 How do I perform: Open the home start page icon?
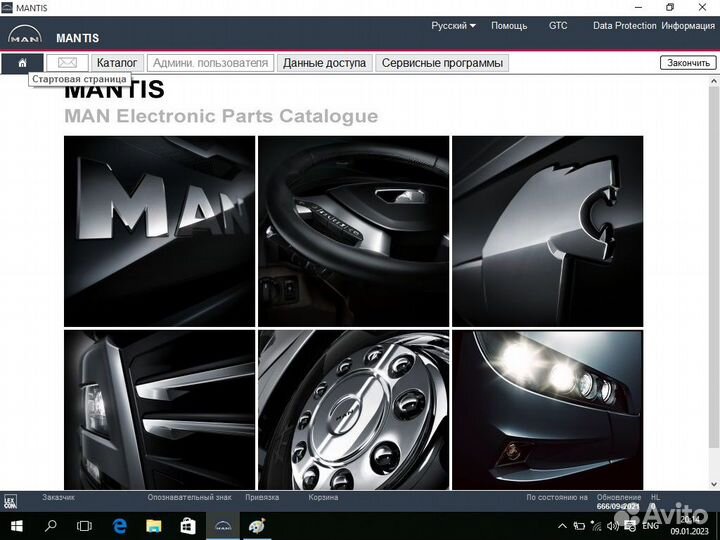coord(22,63)
